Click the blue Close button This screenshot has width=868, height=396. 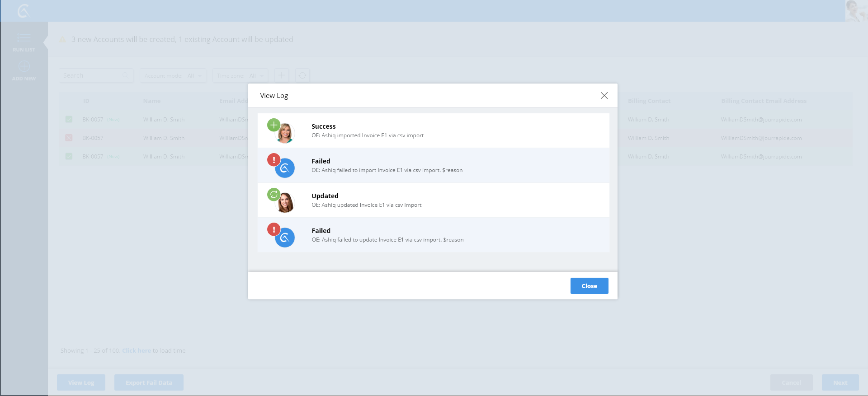point(589,286)
